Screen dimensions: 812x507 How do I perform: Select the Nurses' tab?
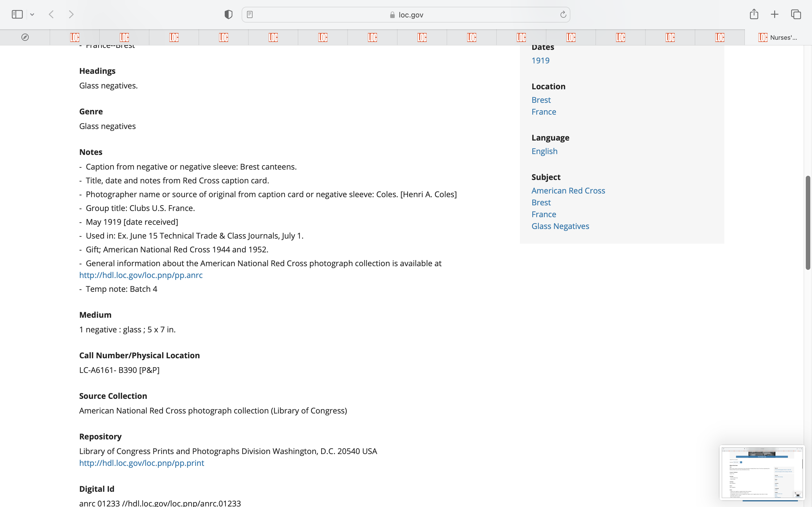tap(778, 37)
